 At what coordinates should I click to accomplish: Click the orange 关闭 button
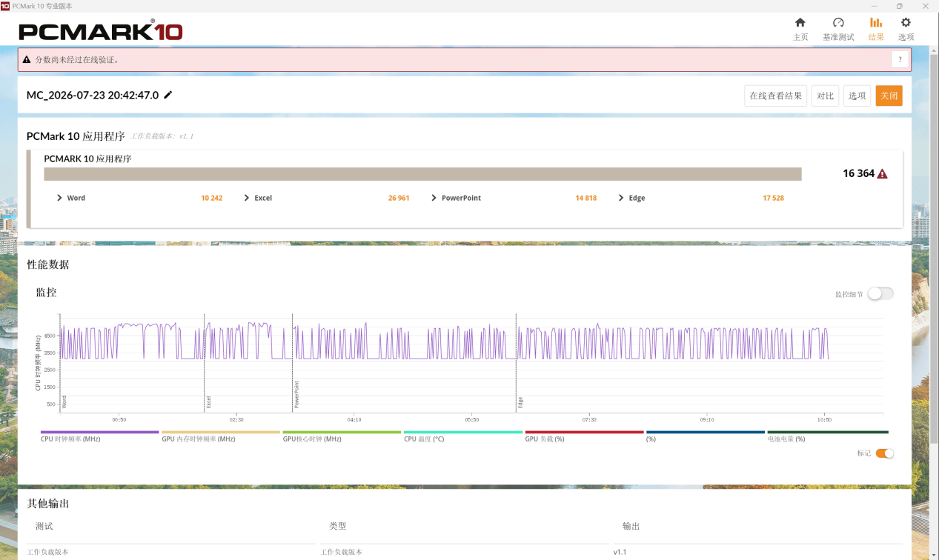(x=889, y=96)
